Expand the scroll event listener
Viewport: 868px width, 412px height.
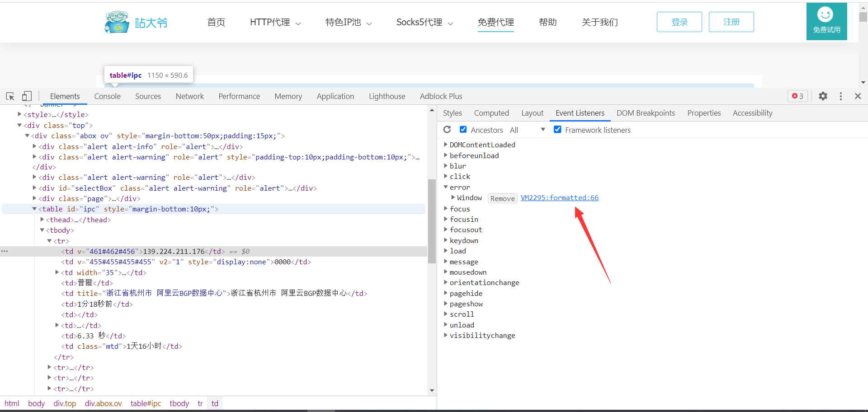(446, 314)
